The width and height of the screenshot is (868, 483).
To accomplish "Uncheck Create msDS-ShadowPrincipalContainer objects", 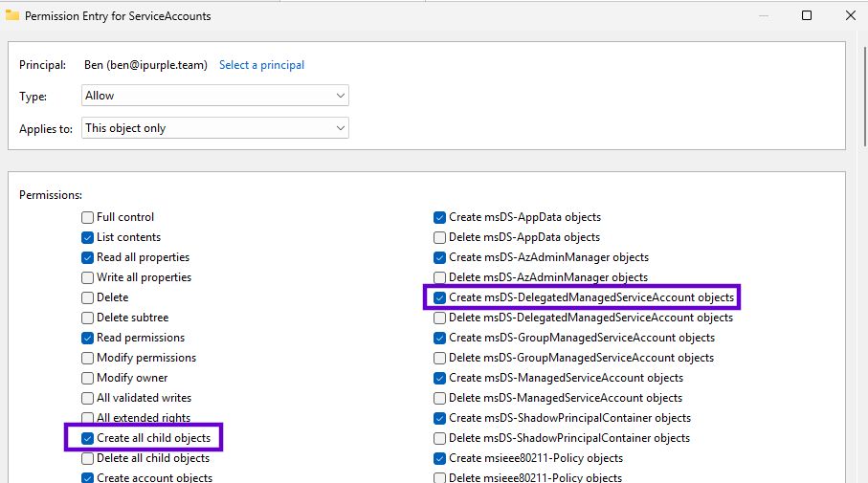I will click(x=440, y=418).
